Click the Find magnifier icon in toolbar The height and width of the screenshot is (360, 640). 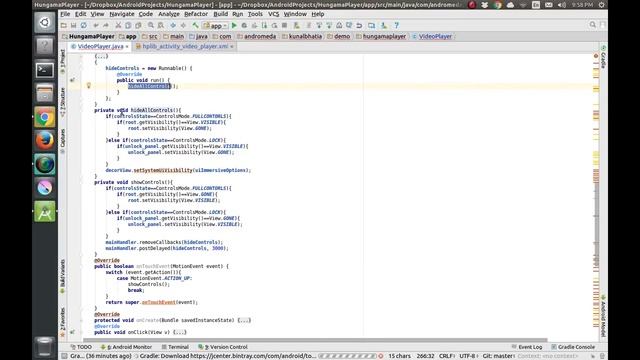point(151,25)
